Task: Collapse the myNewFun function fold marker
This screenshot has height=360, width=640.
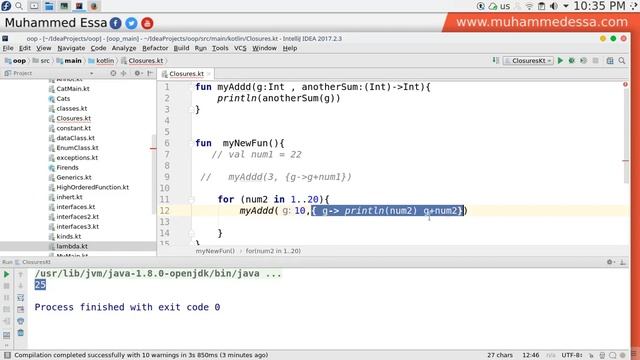Action: click(x=191, y=143)
